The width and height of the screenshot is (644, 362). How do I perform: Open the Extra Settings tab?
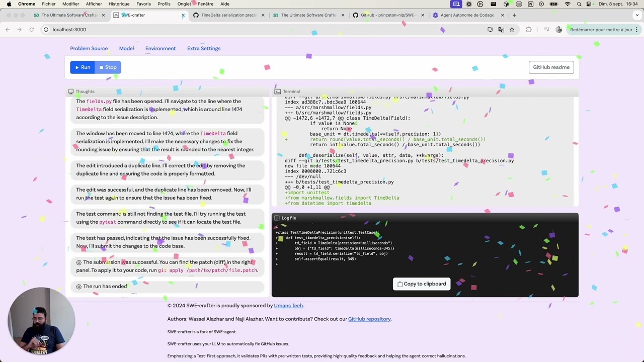(204, 48)
